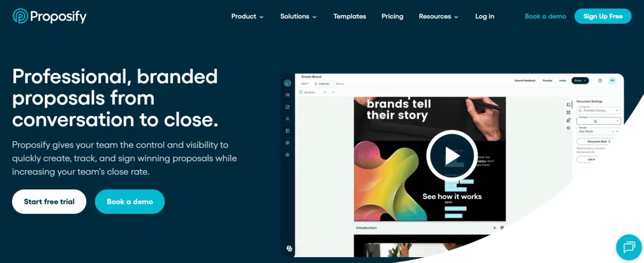Screen dimensions: 644x263
Task: Go to the Pricing page
Action: (x=392, y=17)
